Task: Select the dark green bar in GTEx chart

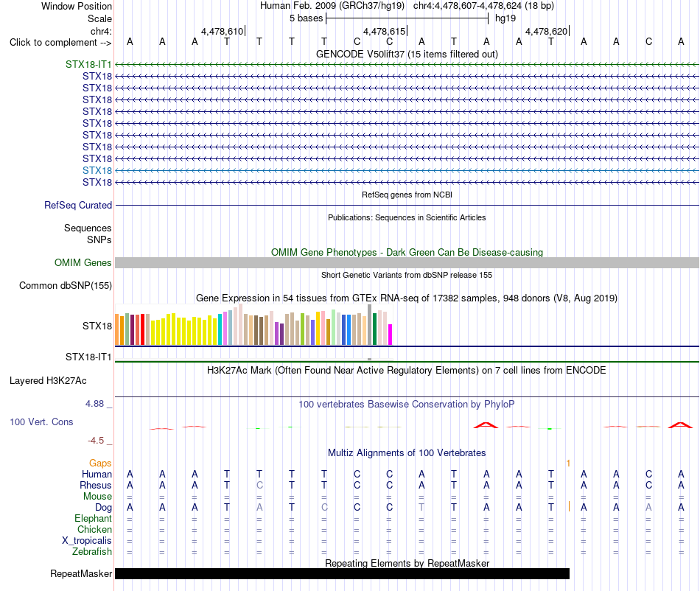Action: coord(374,329)
